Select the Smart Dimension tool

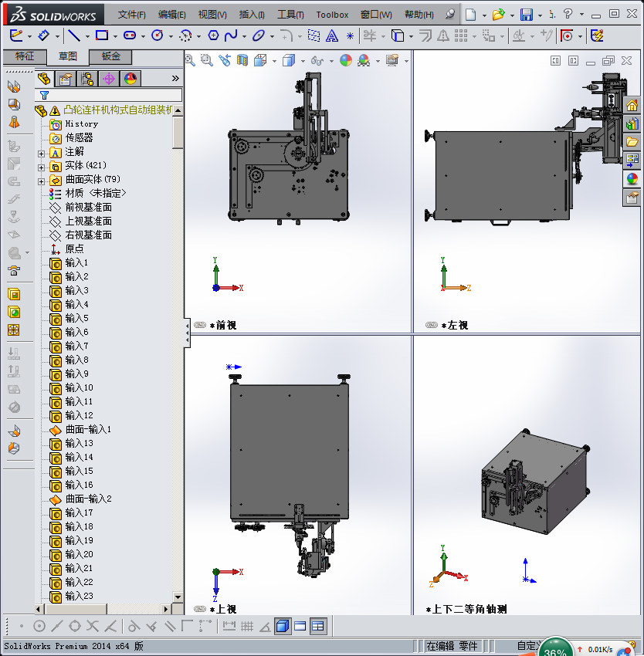click(43, 36)
